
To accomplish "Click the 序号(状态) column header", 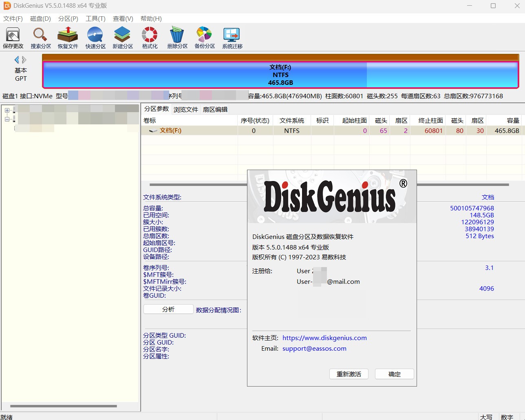I will (255, 120).
